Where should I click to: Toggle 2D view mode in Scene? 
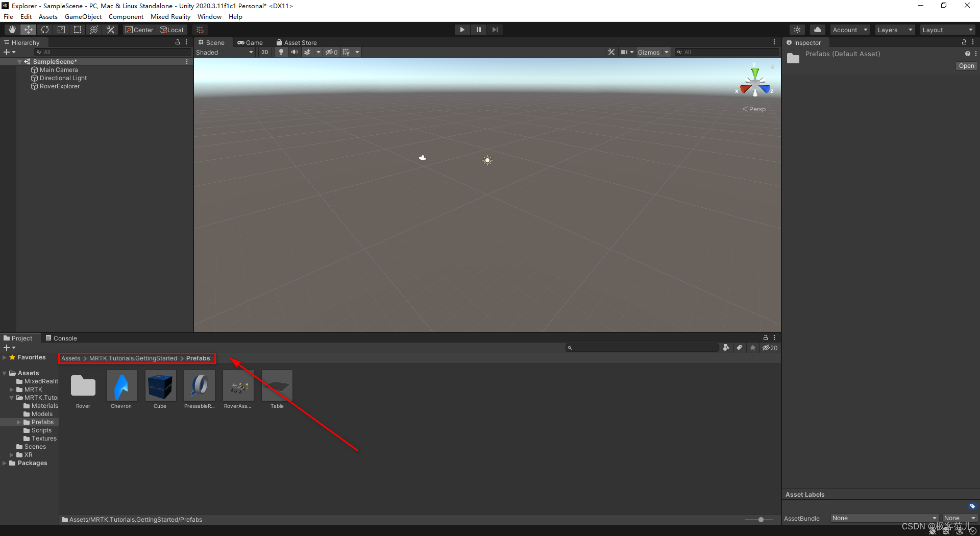(x=265, y=52)
